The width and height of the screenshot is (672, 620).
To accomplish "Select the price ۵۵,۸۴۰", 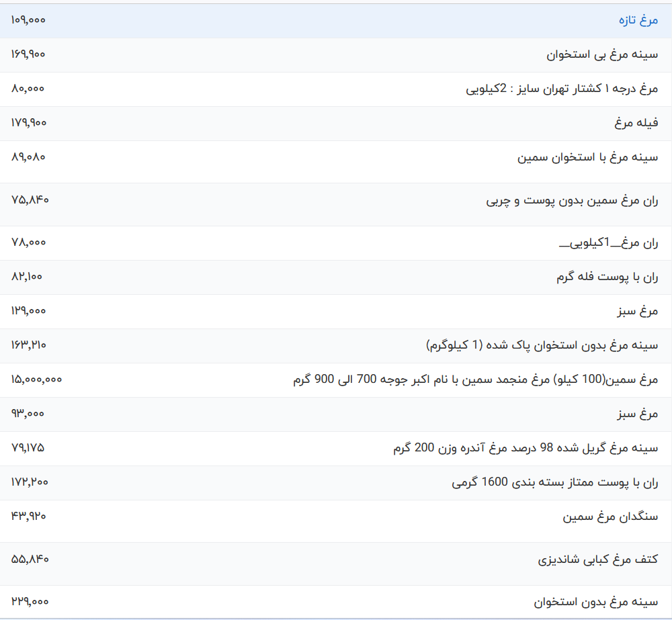I will click(x=30, y=559).
